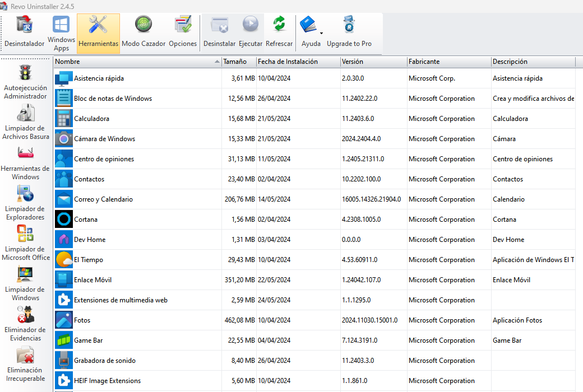583x392 pixels.
Task: Sort list by Descripción column
Action: 533,62
